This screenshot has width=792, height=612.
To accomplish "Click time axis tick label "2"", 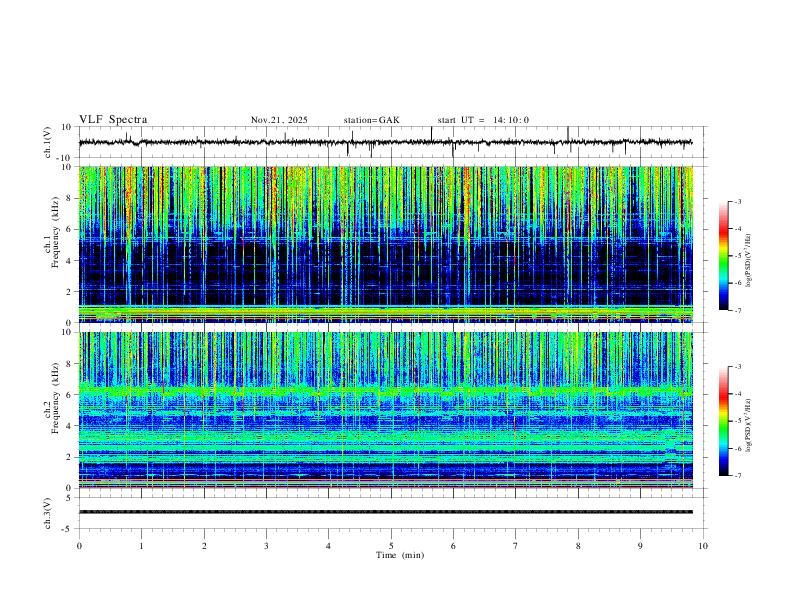I will [204, 546].
